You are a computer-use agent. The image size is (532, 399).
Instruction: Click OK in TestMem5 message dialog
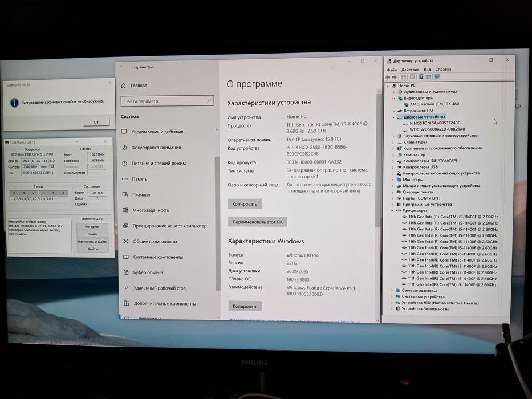(x=96, y=122)
